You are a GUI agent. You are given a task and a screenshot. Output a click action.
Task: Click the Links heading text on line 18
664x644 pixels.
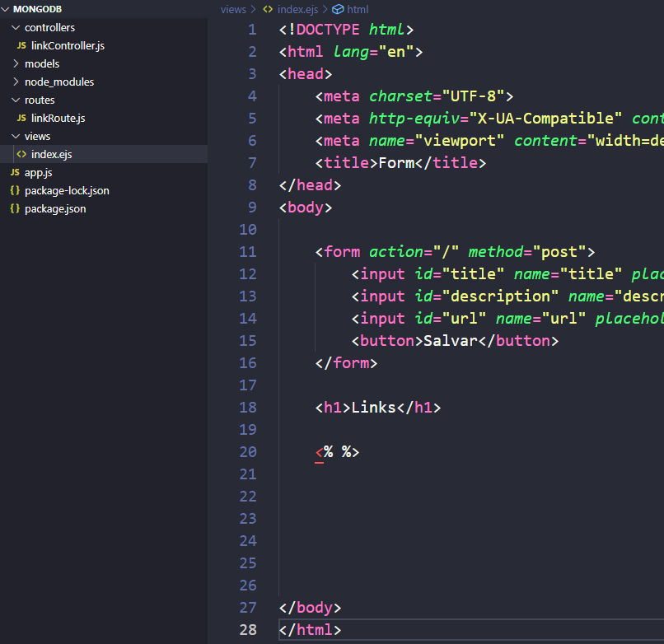373,408
